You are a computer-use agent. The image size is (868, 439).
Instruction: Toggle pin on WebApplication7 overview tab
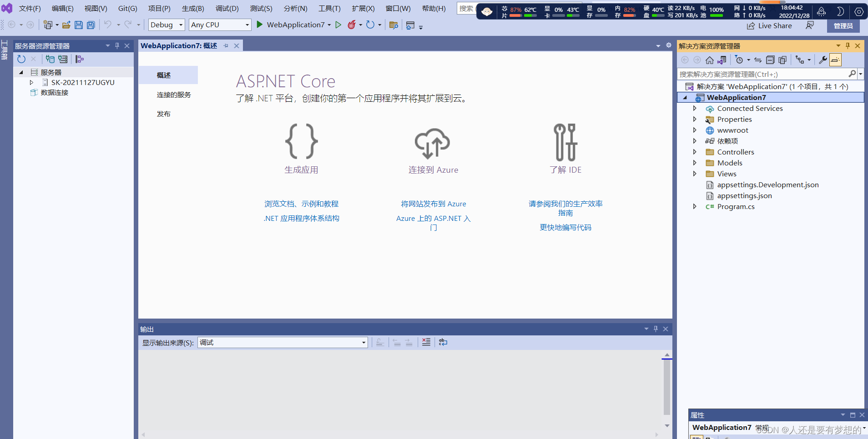click(x=226, y=46)
